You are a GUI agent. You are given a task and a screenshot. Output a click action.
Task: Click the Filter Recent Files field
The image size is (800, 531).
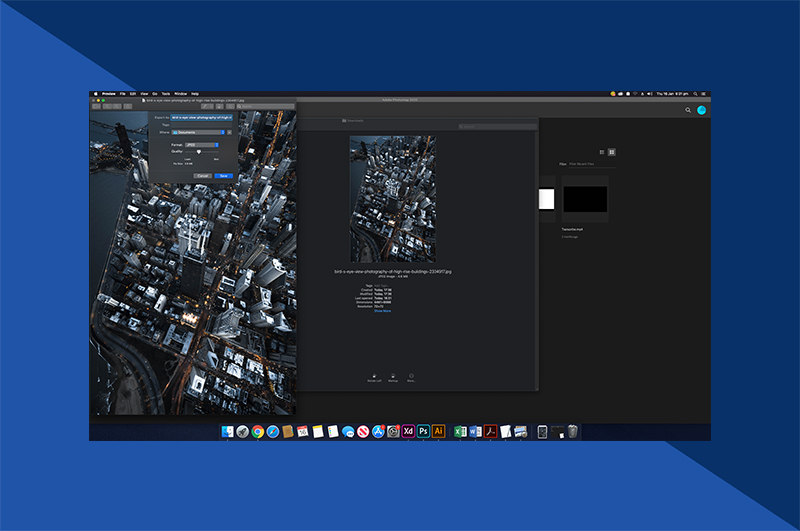click(x=592, y=164)
